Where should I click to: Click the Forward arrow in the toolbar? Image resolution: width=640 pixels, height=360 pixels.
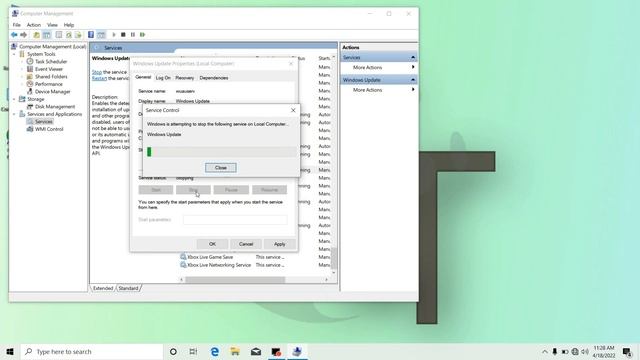coord(24,35)
